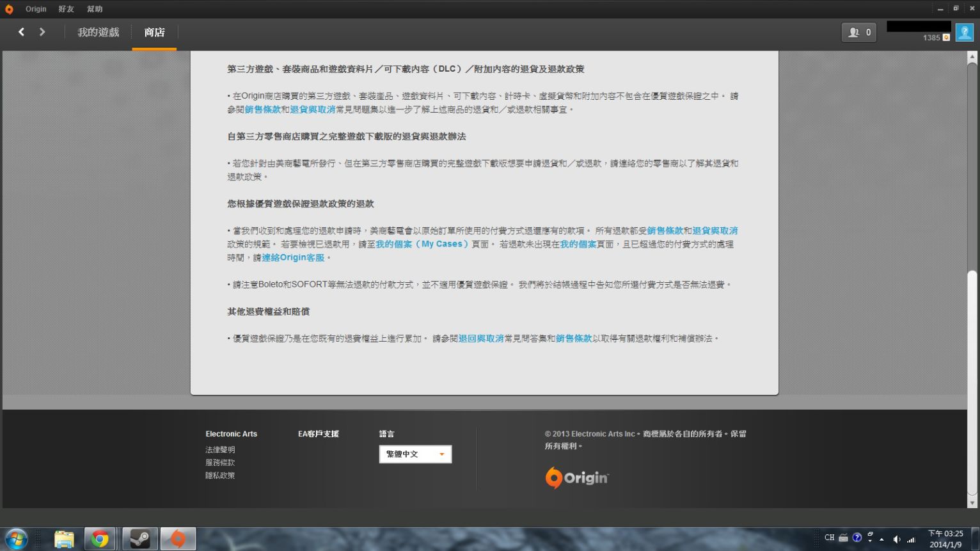Click the CH input language indicator

click(829, 538)
